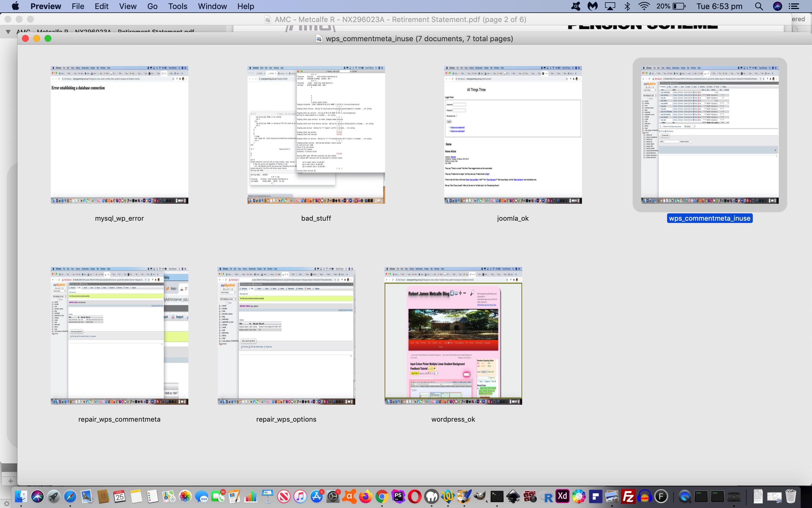The image size is (812, 508).
Task: Open Photo Booth from the Dock
Action: pos(530,496)
